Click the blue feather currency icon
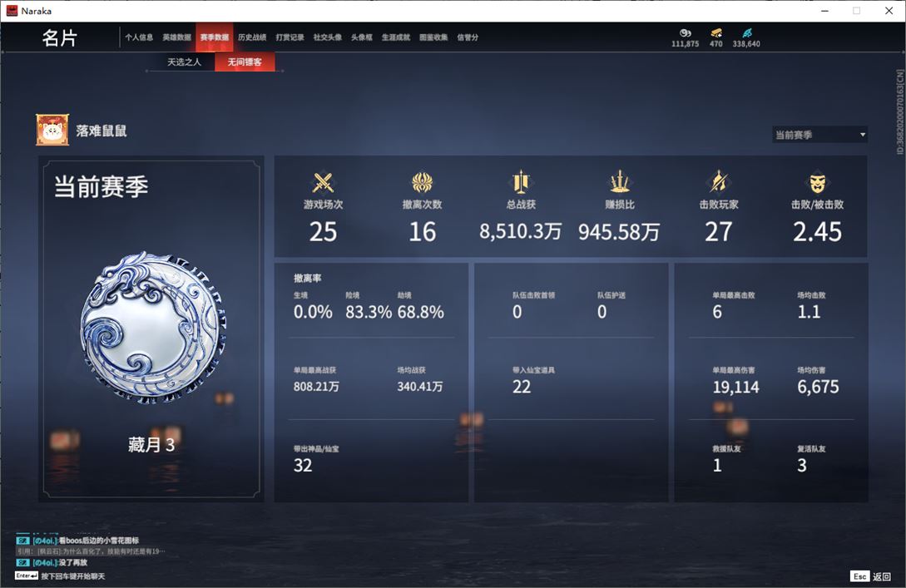The width and height of the screenshot is (906, 588). 746,33
